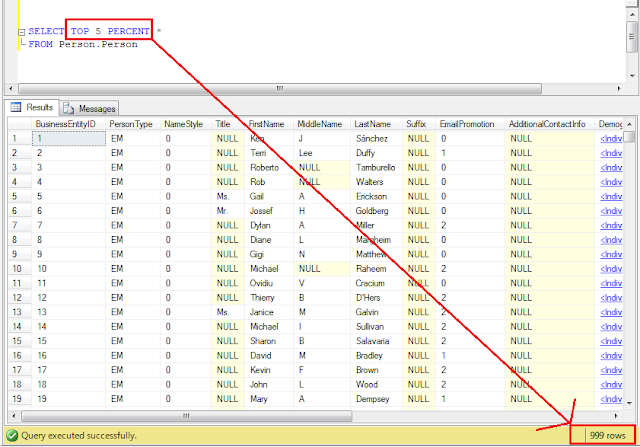640x447 pixels.
Task: Switch to the Results tab
Action: coord(33,107)
